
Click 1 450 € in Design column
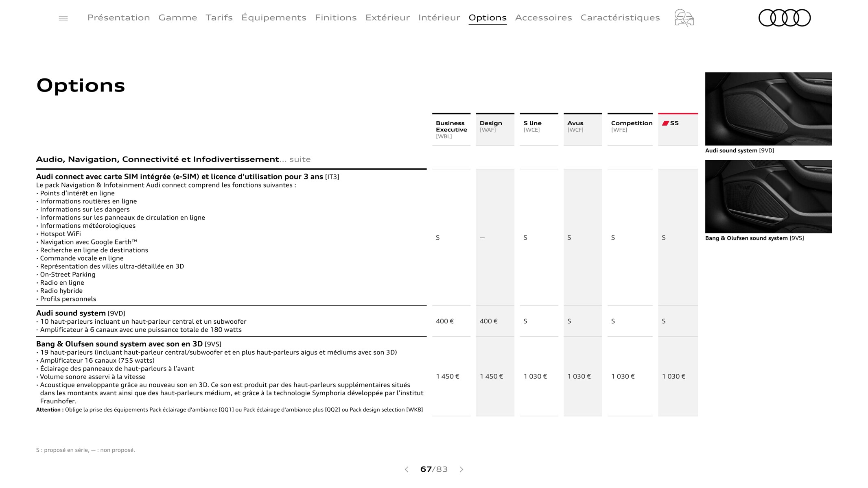[492, 377]
